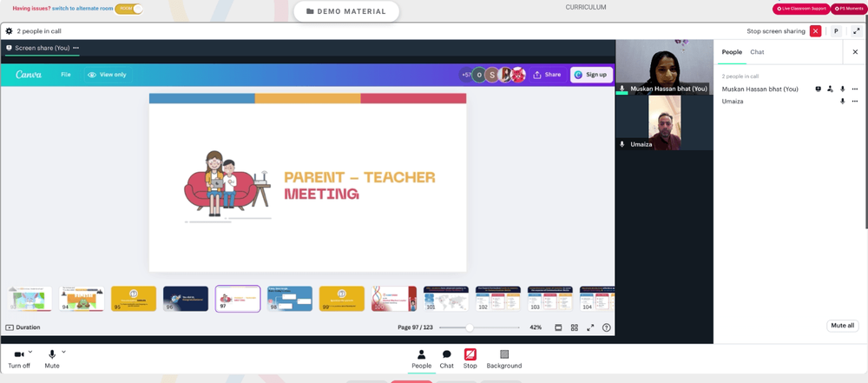Open more options for Umaiza
Screen dimensions: 868x383
click(855, 102)
